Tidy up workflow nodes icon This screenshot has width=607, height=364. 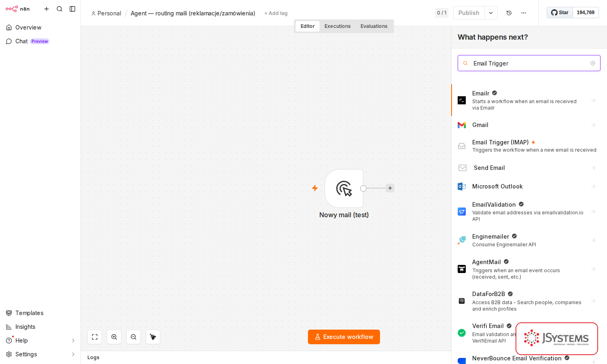pos(153,337)
